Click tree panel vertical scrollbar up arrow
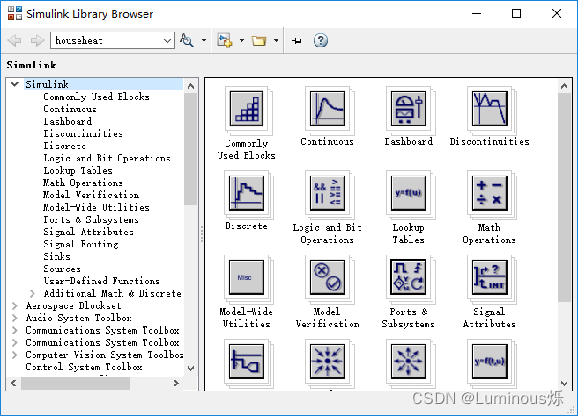The width and height of the screenshot is (579, 416). point(191,86)
